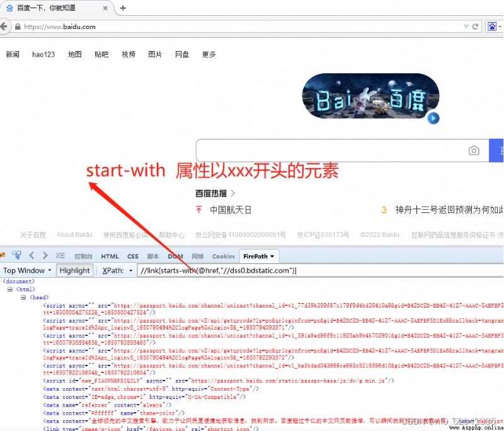Switch to the Cookies tab

click(x=224, y=256)
